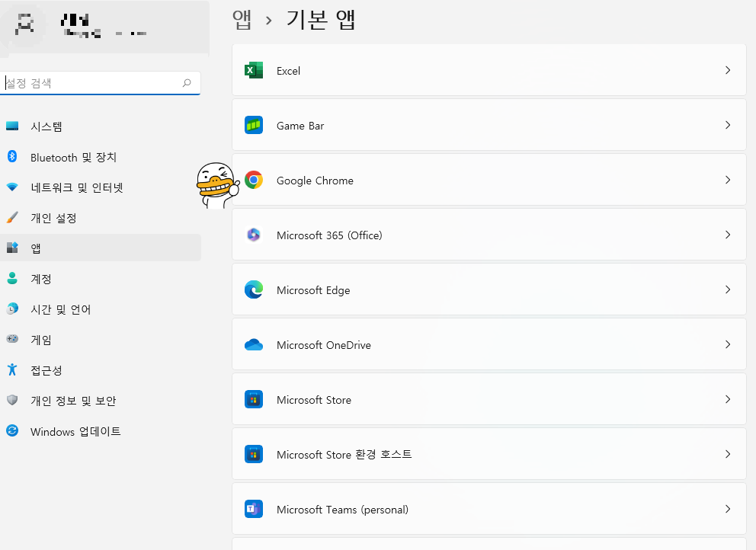Click the Microsoft Edge logo icon
The width and height of the screenshot is (756, 550).
[x=254, y=289]
